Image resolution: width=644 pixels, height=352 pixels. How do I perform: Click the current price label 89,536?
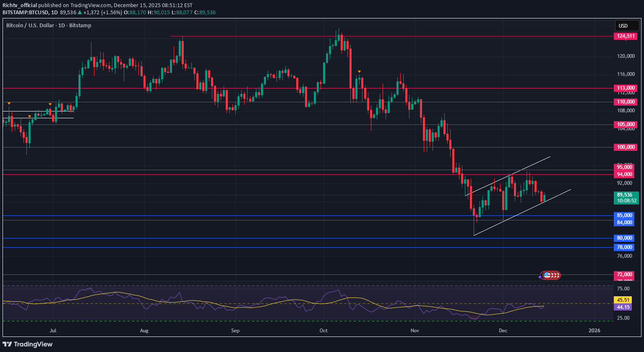pyautogui.click(x=625, y=195)
